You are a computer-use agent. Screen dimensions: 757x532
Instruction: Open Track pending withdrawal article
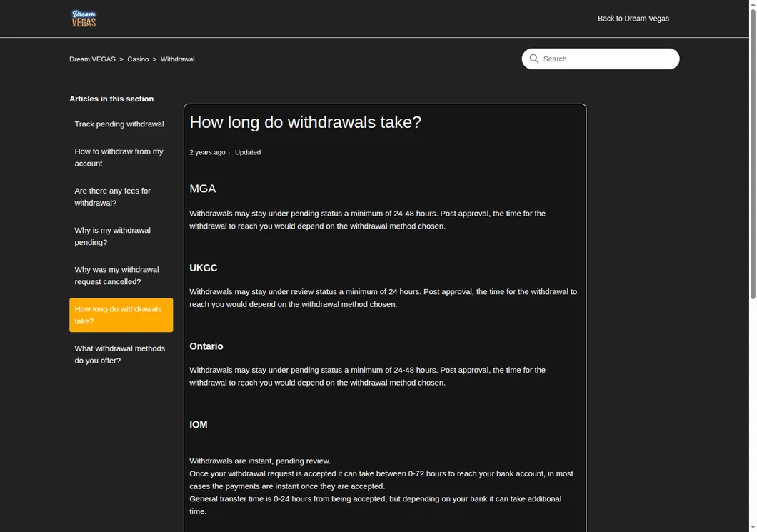[121, 124]
